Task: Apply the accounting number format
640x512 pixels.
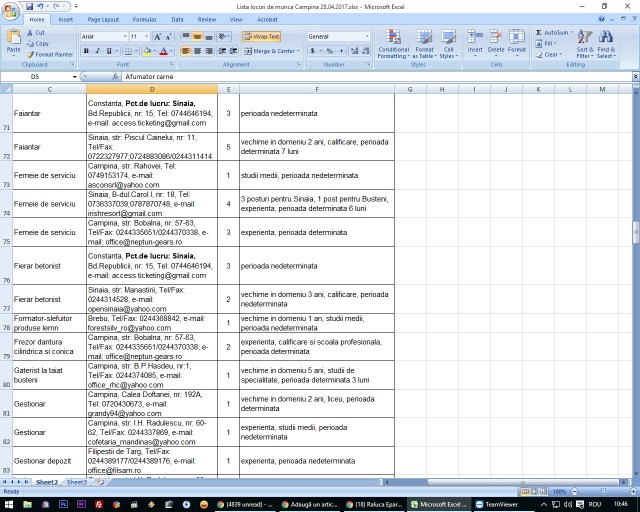Action: tap(313, 51)
